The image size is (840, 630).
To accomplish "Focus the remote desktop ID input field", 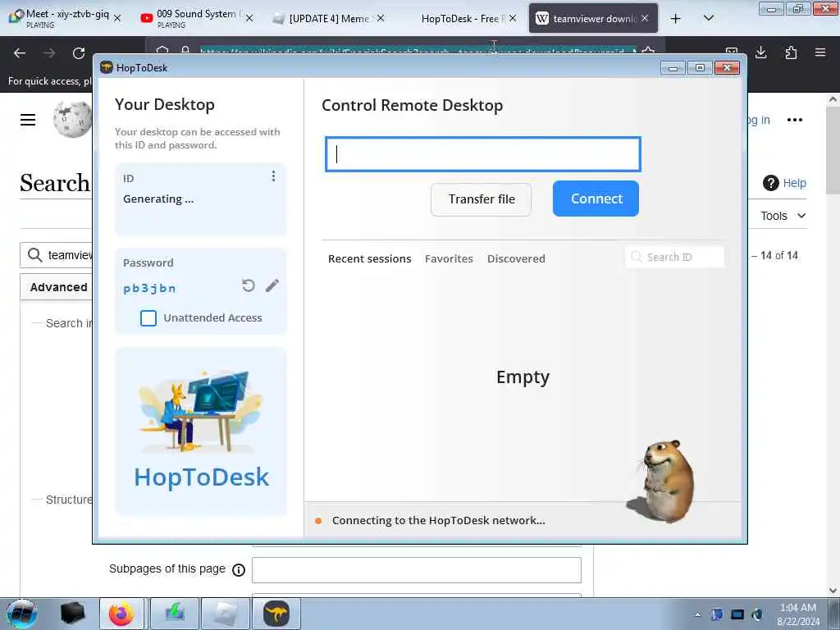I will click(482, 154).
